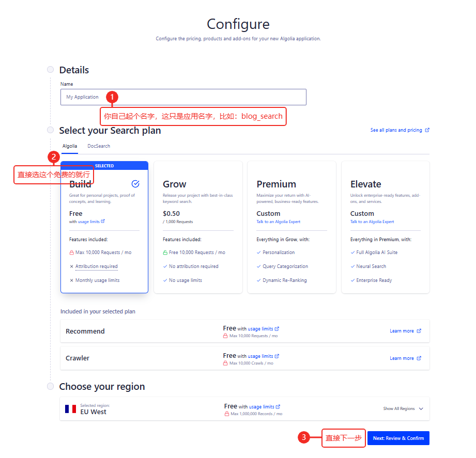Select the Premium plan card
The width and height of the screenshot is (476, 458).
pyautogui.click(x=291, y=227)
